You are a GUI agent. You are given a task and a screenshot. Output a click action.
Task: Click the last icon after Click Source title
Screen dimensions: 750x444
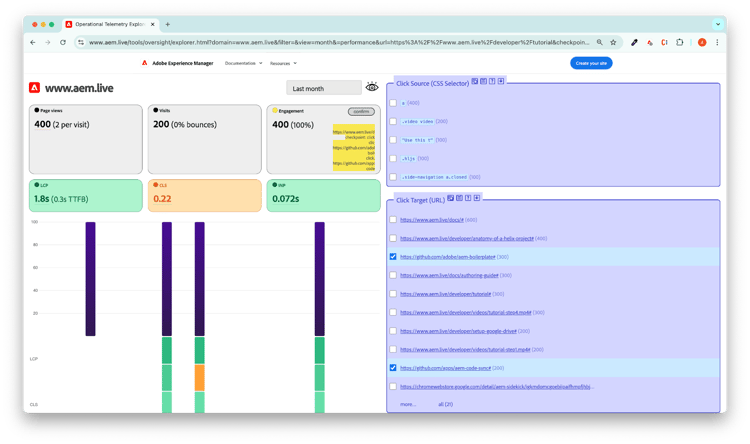tap(501, 80)
